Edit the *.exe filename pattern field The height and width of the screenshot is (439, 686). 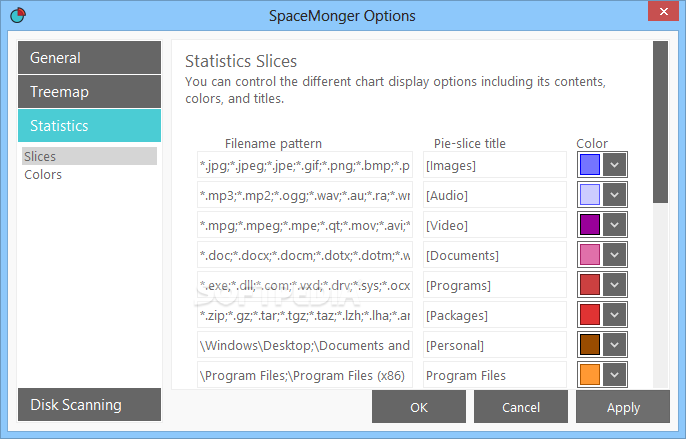[305, 285]
